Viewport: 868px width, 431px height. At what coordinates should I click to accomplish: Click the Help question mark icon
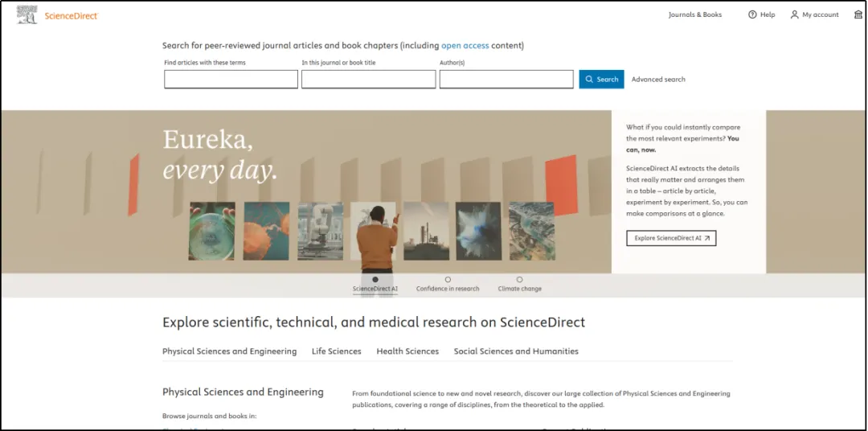[752, 14]
